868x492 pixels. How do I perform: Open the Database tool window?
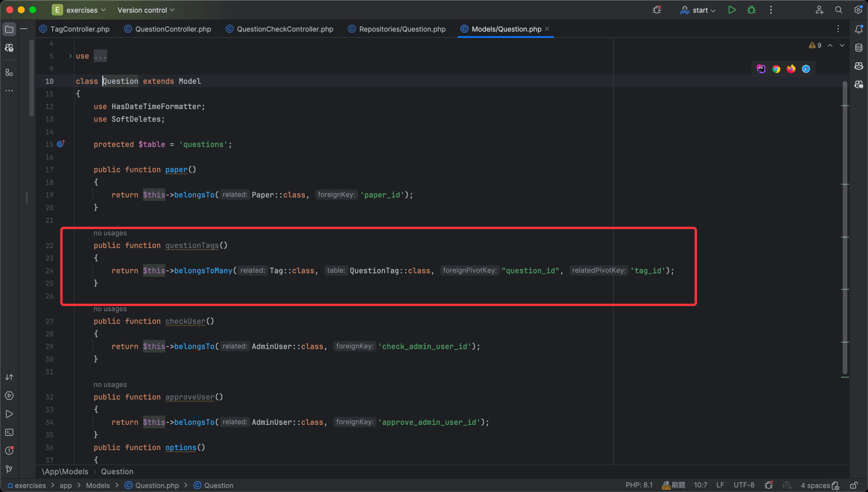pos(859,48)
